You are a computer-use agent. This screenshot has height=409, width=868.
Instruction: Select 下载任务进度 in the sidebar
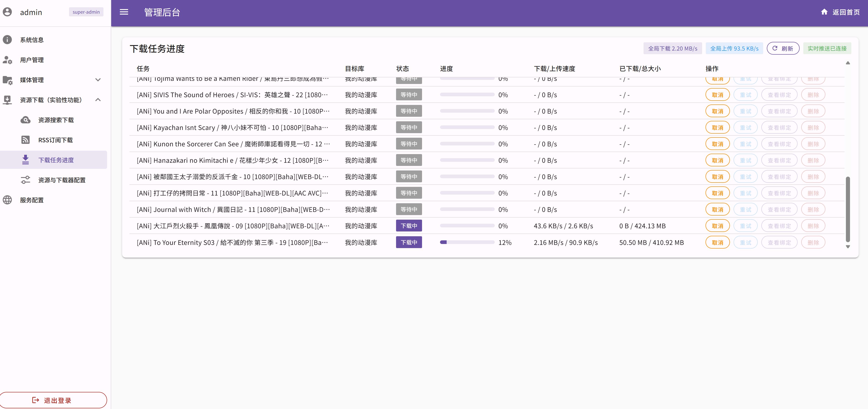(56, 160)
